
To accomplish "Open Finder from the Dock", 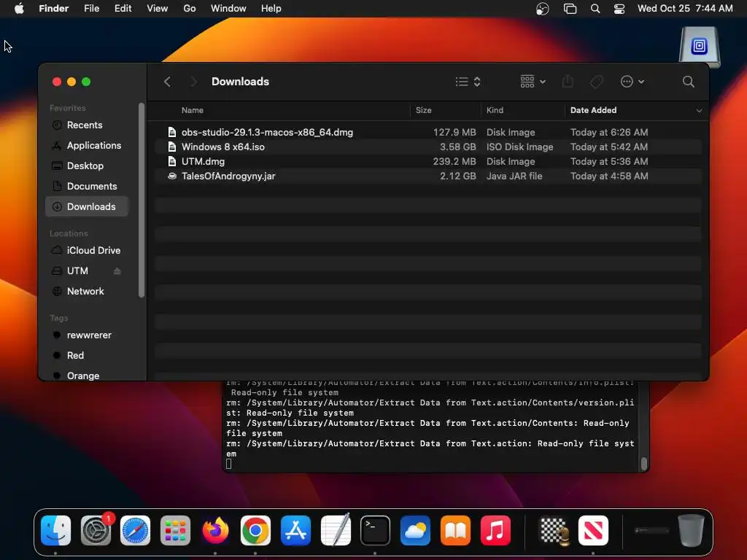I will click(55, 530).
